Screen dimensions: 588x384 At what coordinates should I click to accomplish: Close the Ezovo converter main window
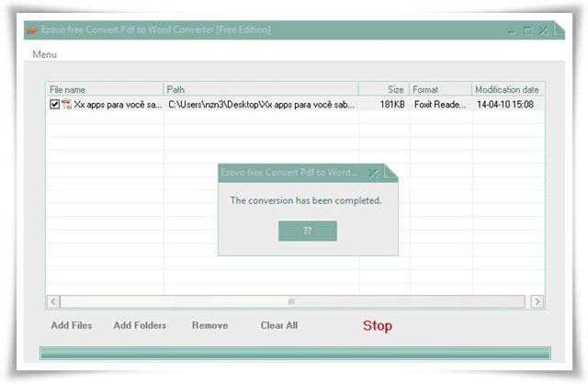[x=543, y=30]
